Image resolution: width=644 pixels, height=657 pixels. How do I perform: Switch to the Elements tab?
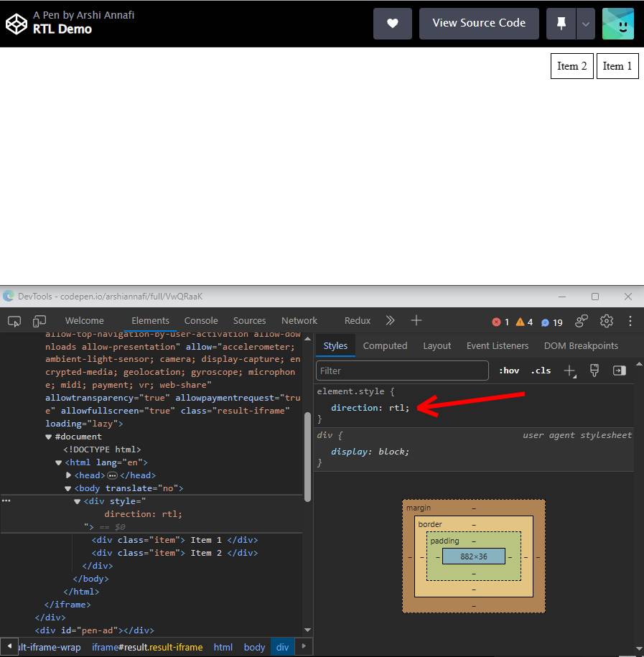pyautogui.click(x=150, y=320)
